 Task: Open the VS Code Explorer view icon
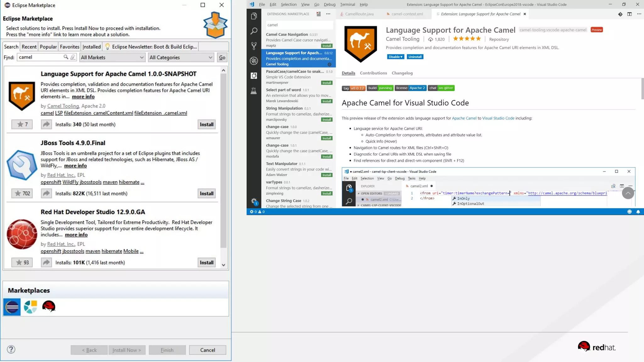(254, 16)
